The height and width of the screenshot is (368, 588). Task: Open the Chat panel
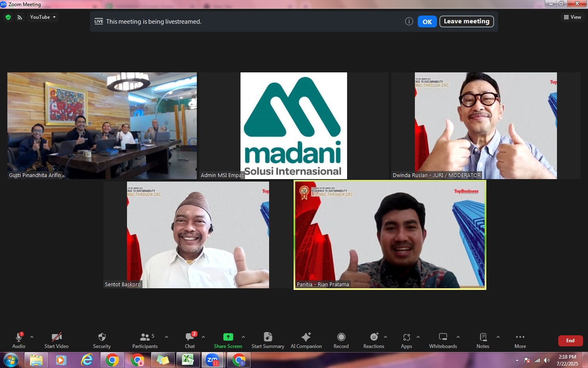click(x=190, y=340)
